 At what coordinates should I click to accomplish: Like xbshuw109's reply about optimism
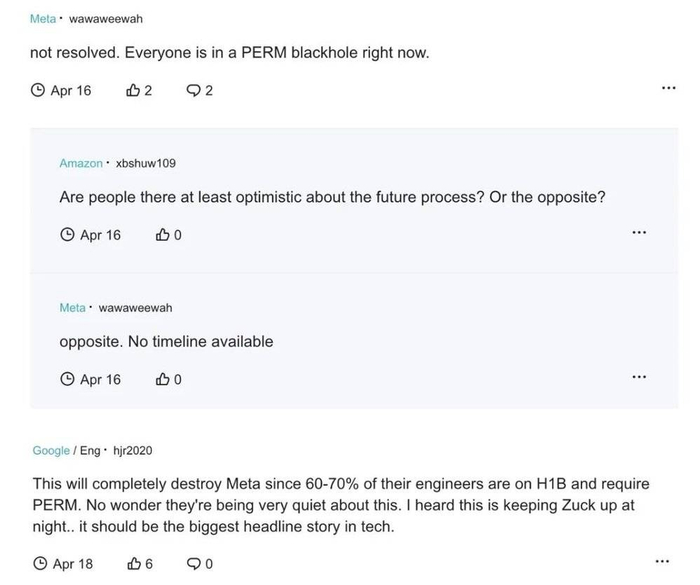coord(163,235)
